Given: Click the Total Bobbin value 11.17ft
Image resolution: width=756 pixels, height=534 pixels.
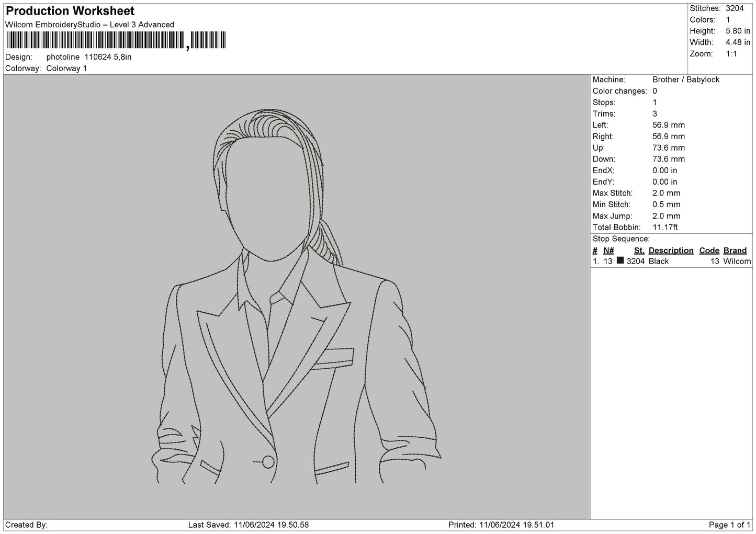Looking at the screenshot, I should 665,228.
